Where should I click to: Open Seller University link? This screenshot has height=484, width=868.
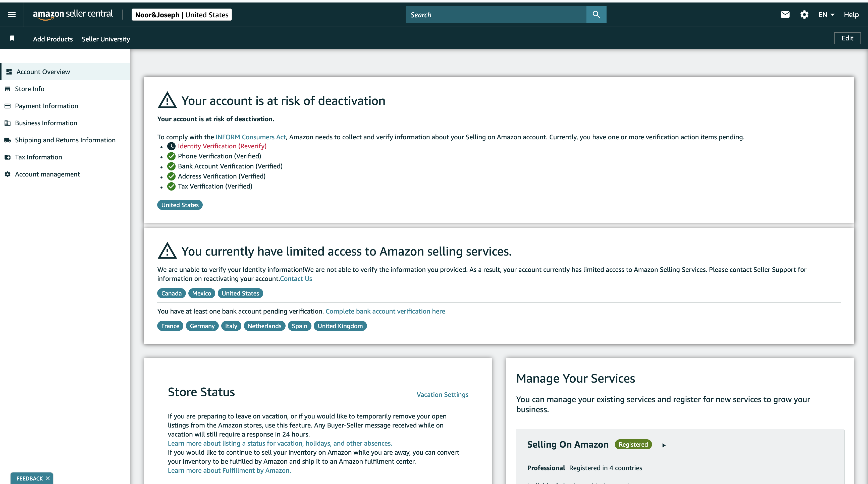tap(106, 39)
